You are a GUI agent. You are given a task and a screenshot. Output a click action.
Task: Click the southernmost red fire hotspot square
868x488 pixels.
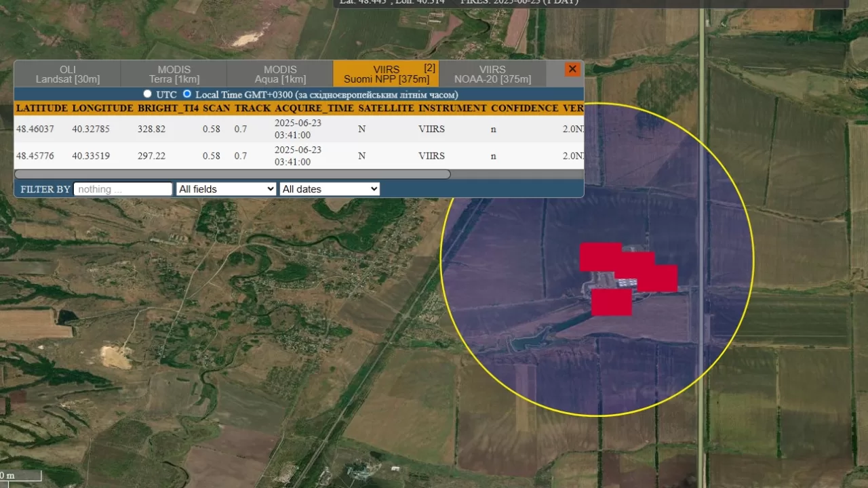(x=611, y=302)
